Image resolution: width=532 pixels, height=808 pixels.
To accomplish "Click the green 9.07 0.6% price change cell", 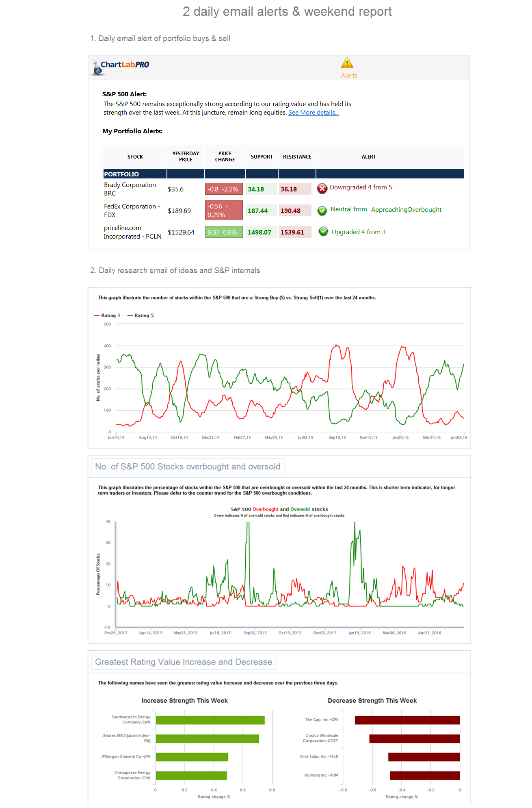I will (x=224, y=232).
